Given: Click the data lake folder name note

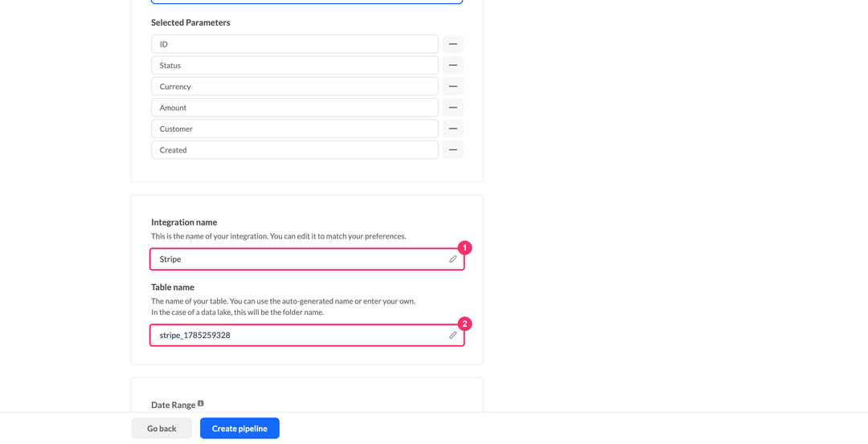Looking at the screenshot, I should pos(237,312).
